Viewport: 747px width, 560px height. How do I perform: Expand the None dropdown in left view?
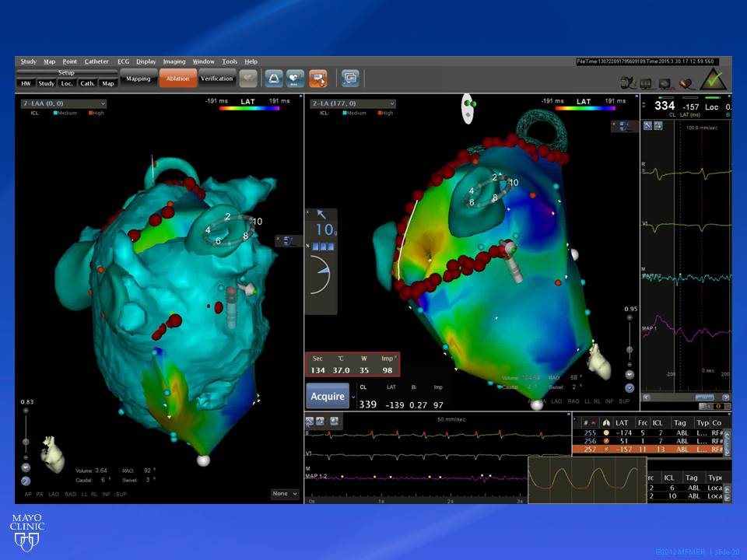285,494
